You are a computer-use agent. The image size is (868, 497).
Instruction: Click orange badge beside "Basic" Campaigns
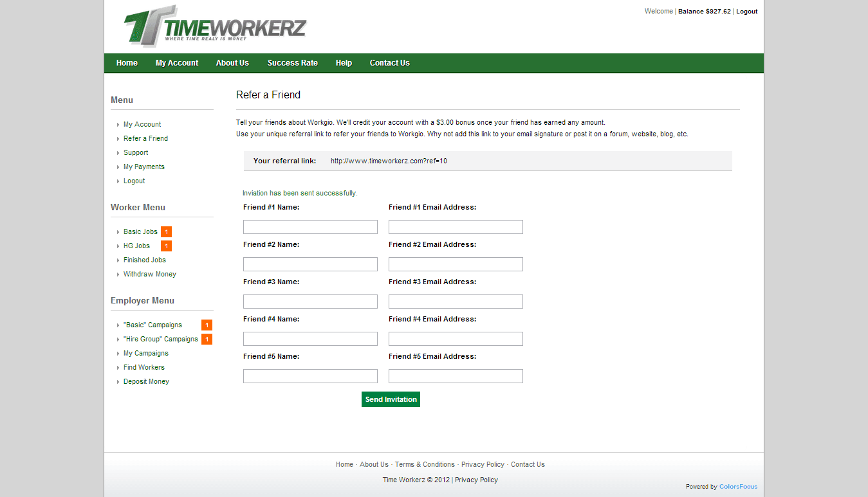207,325
